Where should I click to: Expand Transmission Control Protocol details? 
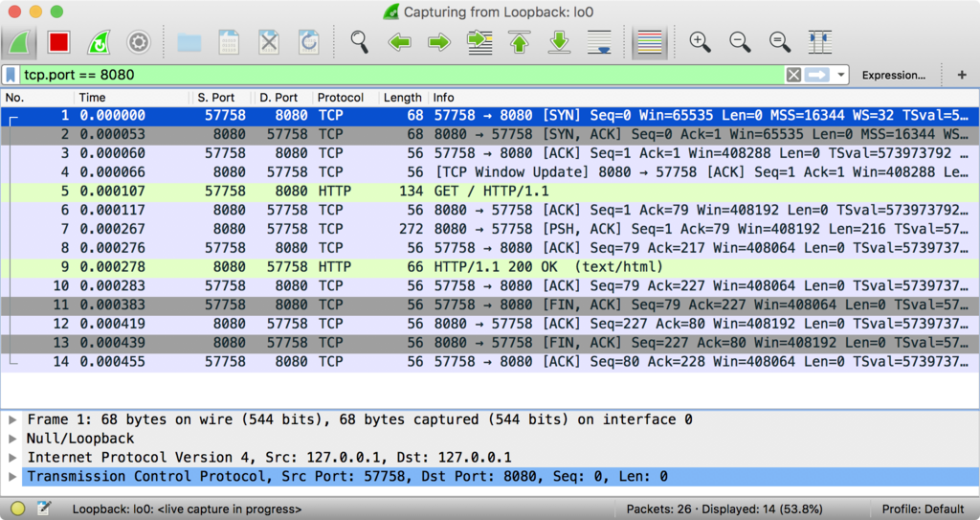coord(11,477)
